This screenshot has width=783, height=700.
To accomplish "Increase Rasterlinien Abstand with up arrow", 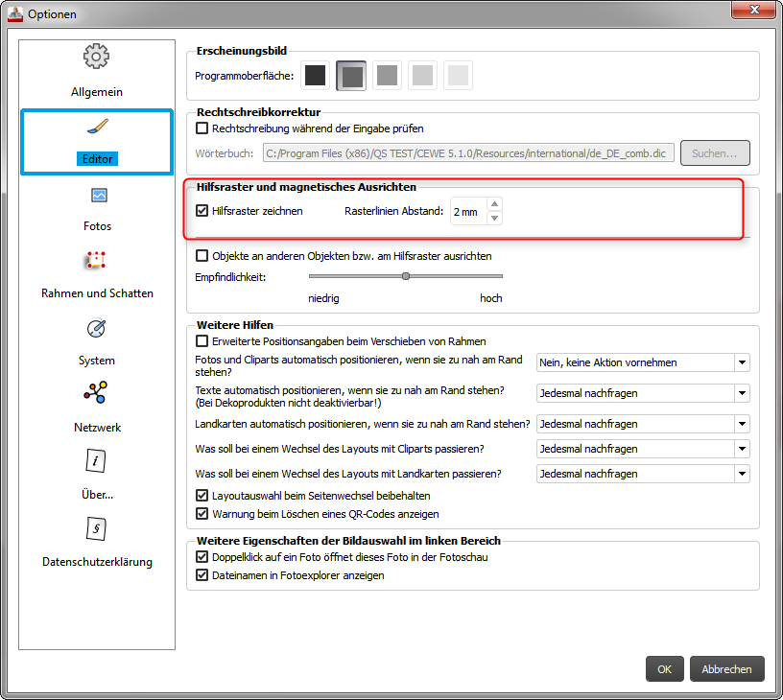I will [494, 203].
